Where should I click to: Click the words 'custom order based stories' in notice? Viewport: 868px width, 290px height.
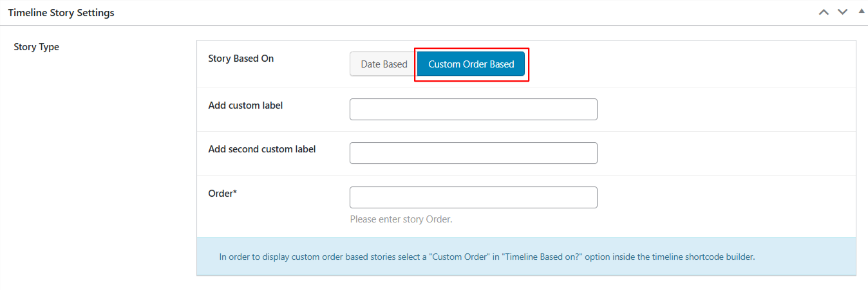(343, 257)
